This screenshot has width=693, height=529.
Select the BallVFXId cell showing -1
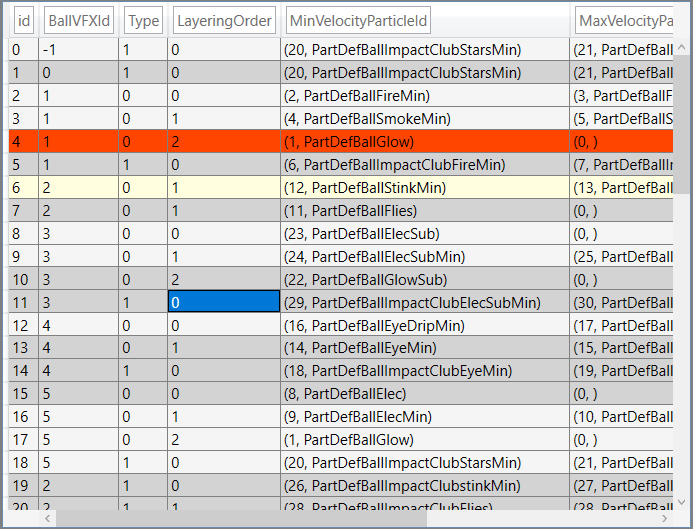click(x=78, y=49)
